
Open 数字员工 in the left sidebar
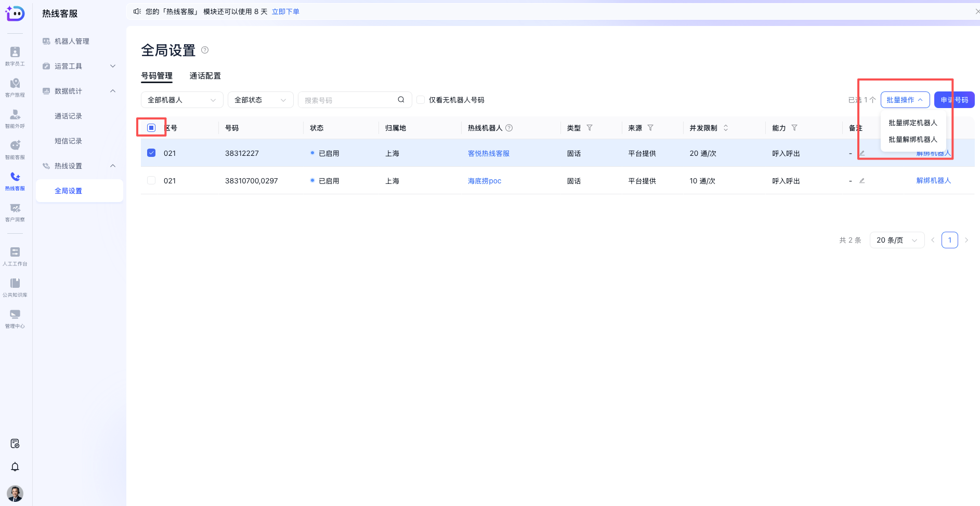pos(15,56)
